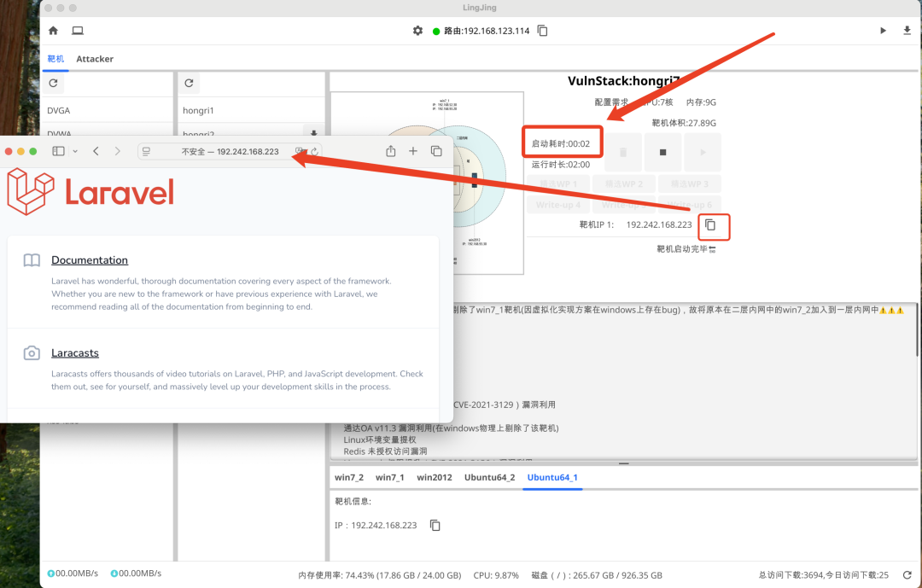Click the disabled start play button
This screenshot has width=922, height=588.
pyautogui.click(x=703, y=152)
